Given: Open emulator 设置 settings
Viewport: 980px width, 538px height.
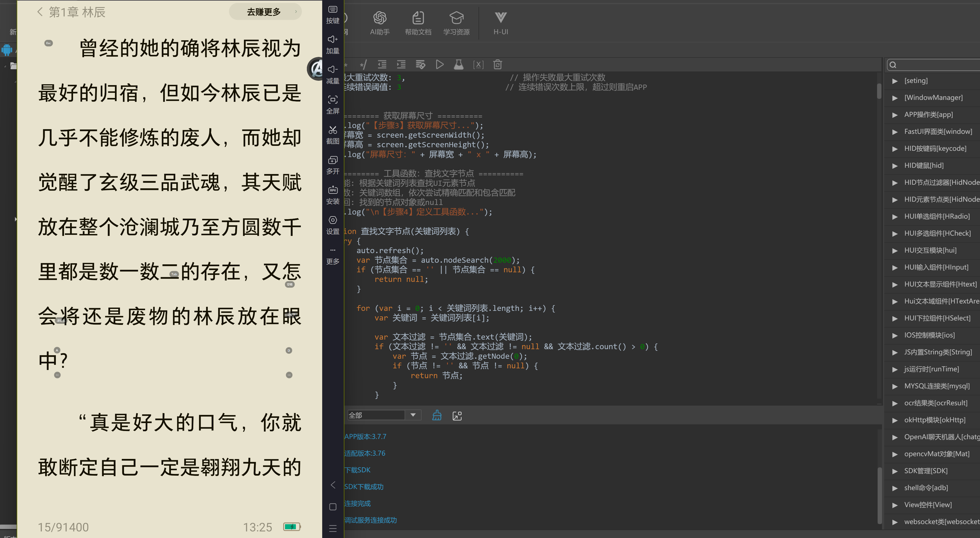Looking at the screenshot, I should (x=333, y=225).
